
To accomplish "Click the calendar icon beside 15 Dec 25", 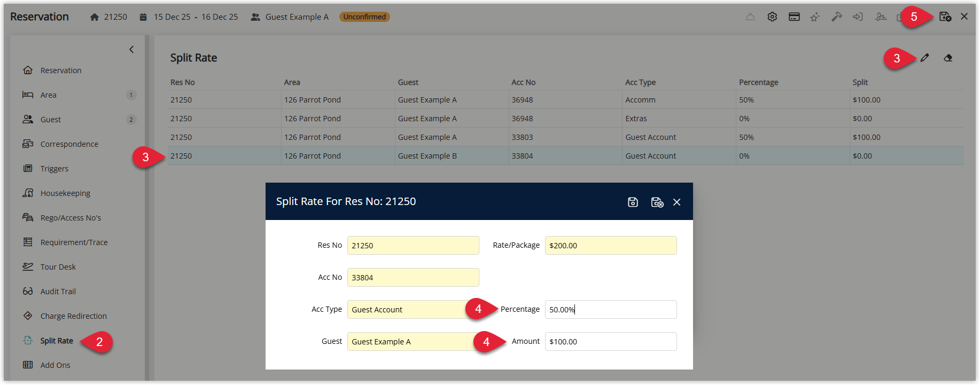I will 143,17.
